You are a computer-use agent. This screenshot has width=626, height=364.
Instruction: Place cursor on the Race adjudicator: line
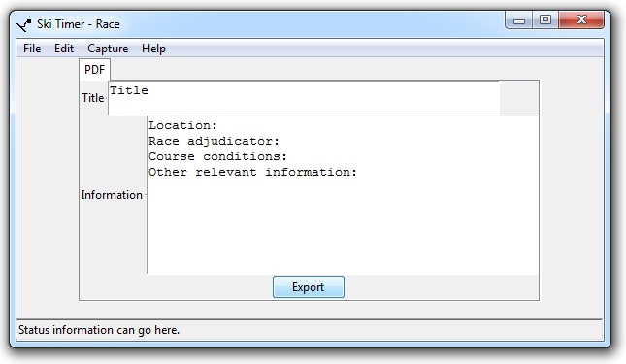(214, 141)
